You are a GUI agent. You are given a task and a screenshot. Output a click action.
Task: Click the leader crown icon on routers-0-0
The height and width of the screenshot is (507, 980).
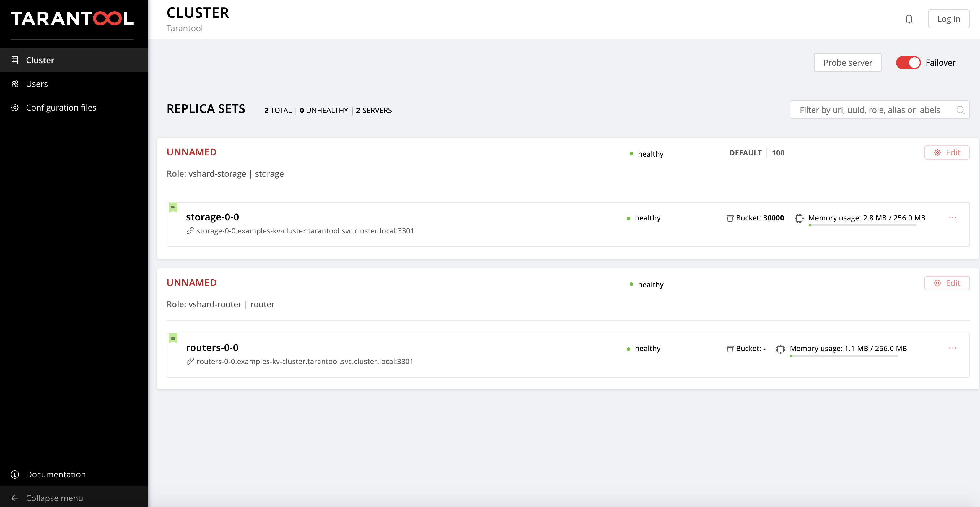[x=173, y=338]
